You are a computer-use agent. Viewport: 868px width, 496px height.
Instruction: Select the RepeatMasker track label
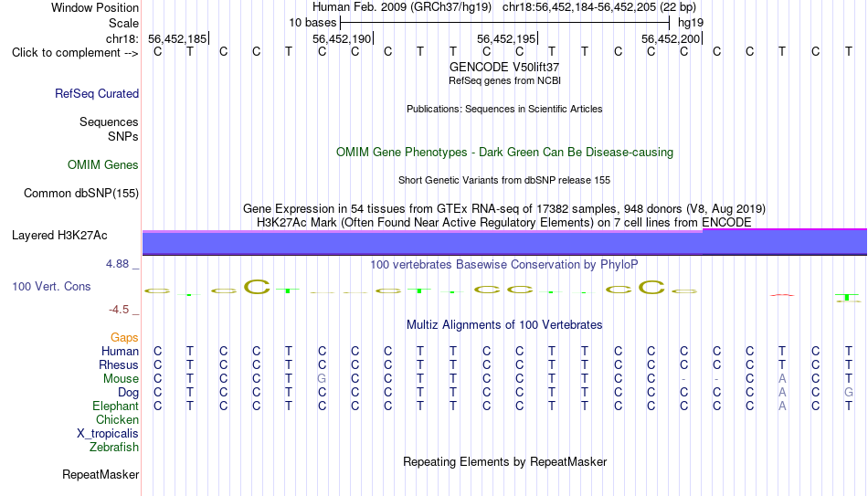101,474
